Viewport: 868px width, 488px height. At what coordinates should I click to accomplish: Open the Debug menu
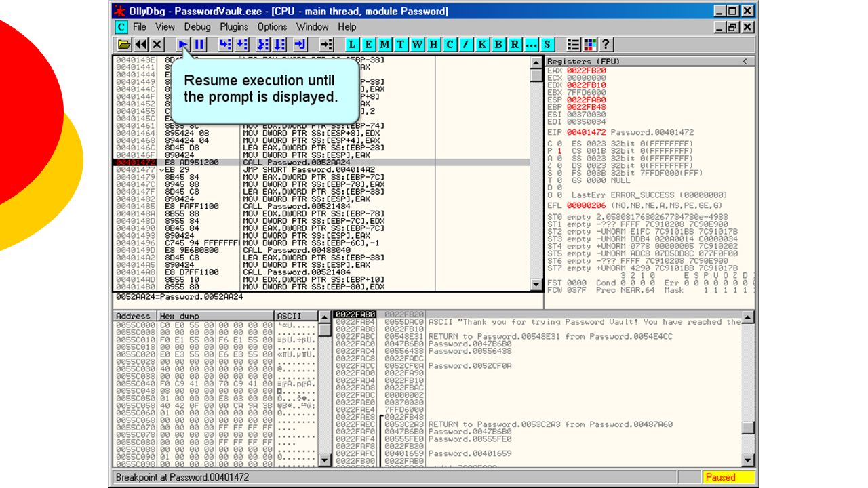pyautogui.click(x=197, y=27)
